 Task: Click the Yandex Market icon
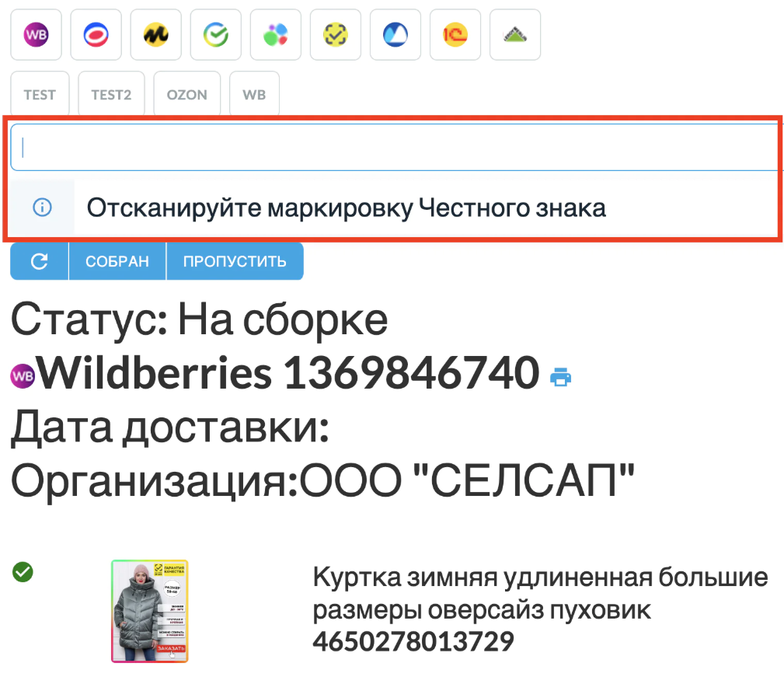155,35
